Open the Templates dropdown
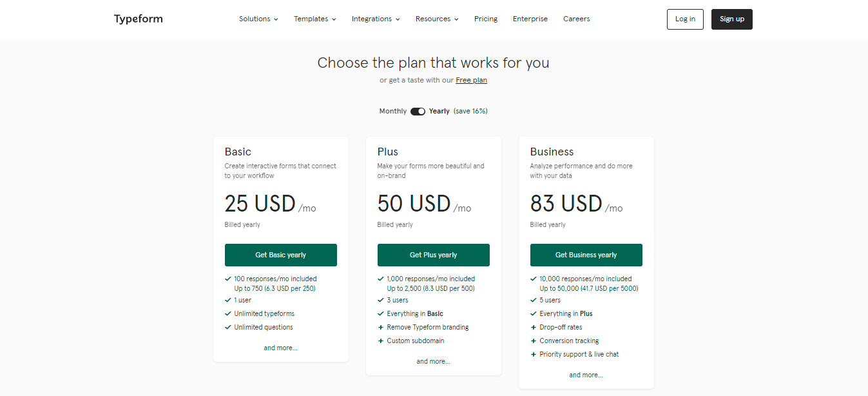Screen dimensions: 868x396 [x=314, y=19]
